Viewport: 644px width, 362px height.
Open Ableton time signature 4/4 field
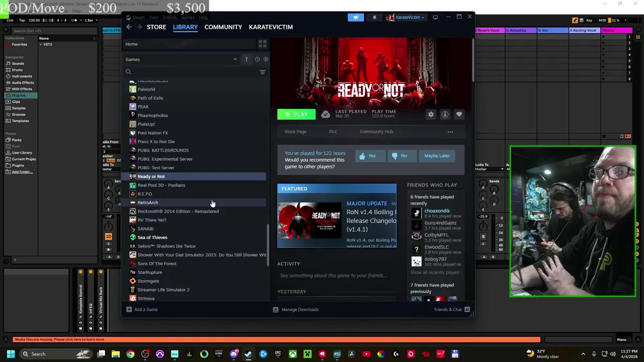(x=61, y=21)
